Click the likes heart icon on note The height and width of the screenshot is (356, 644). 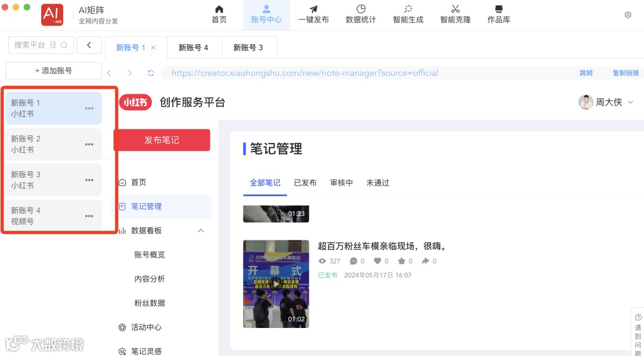[x=377, y=261]
